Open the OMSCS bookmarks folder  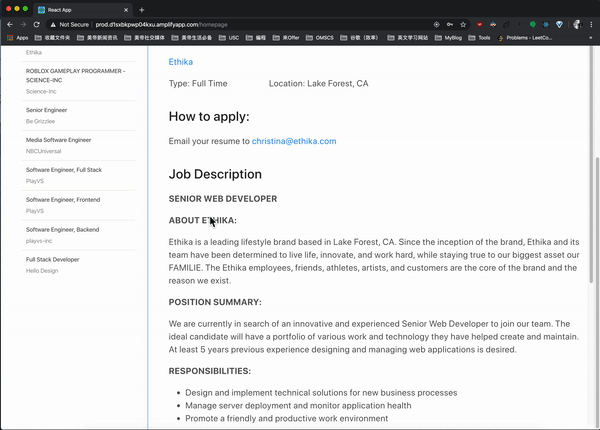[320, 37]
